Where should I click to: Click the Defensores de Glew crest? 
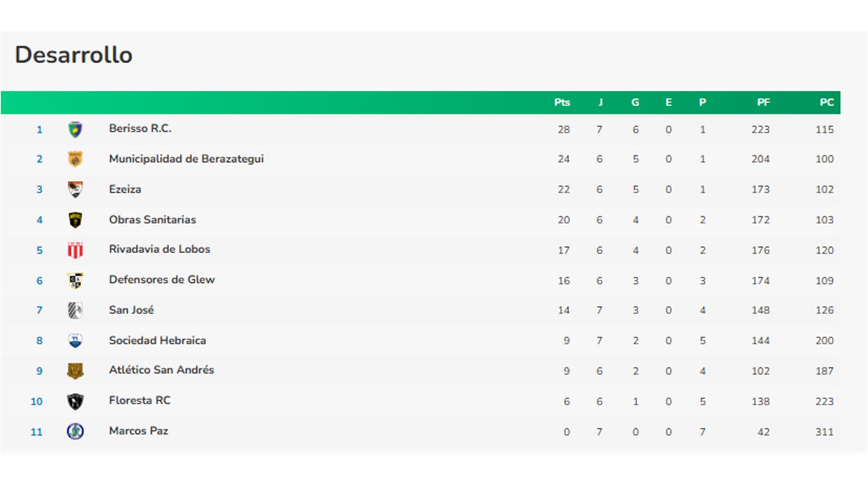click(75, 280)
